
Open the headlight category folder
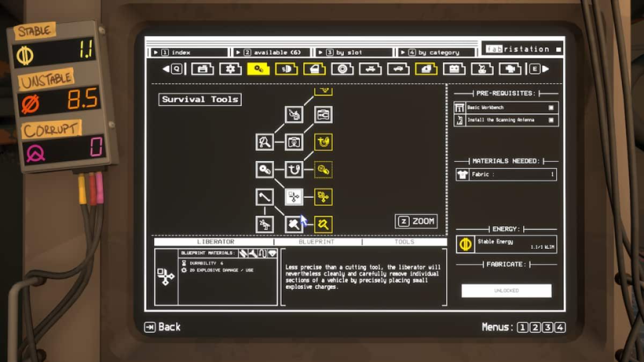[286, 69]
